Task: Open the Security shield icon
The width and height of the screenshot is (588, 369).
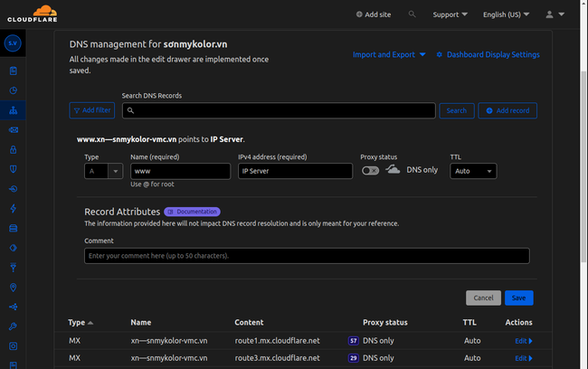Action: [14, 169]
